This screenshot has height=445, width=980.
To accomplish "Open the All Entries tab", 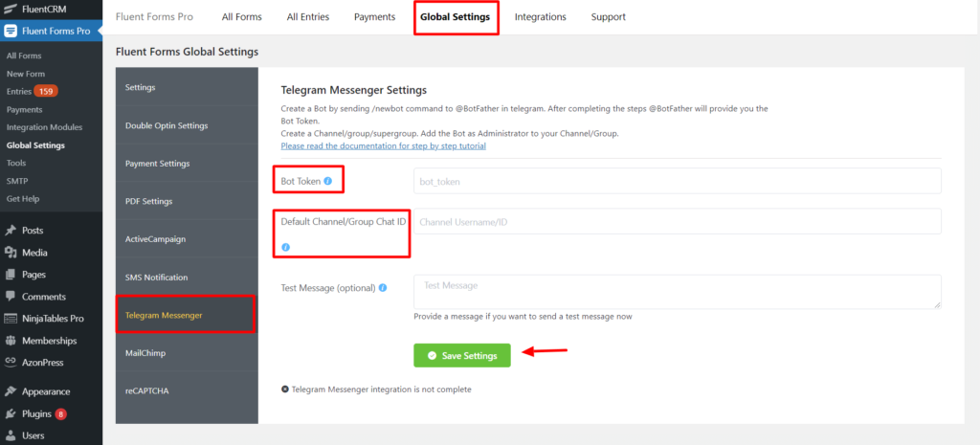I will click(308, 17).
